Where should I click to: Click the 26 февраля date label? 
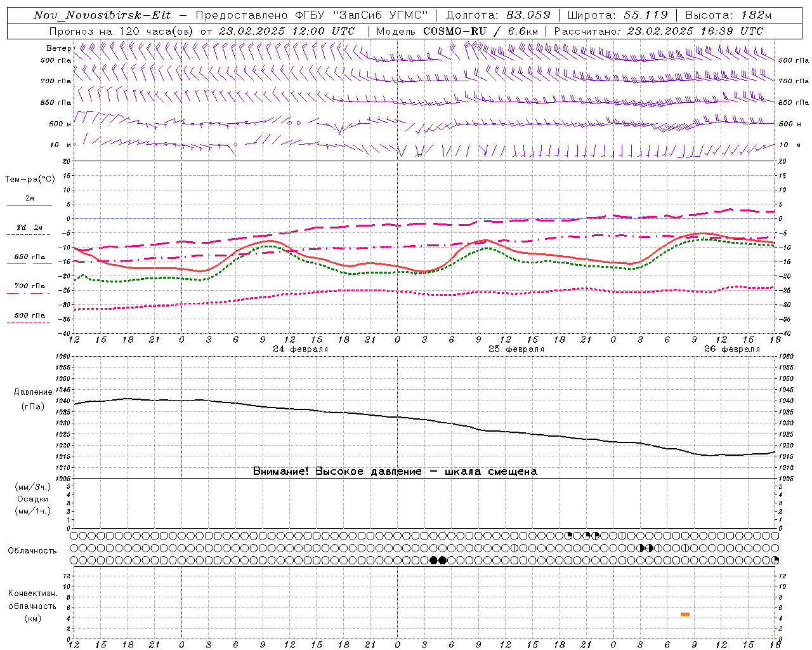click(x=732, y=349)
